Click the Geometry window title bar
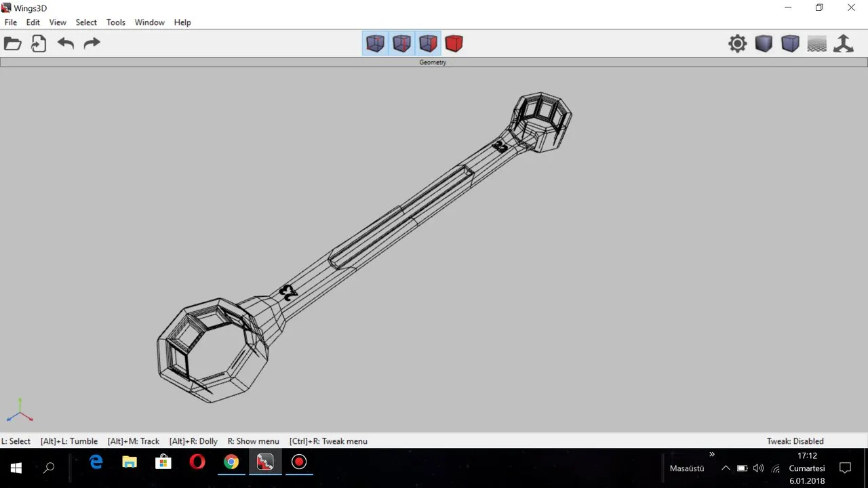 click(433, 62)
